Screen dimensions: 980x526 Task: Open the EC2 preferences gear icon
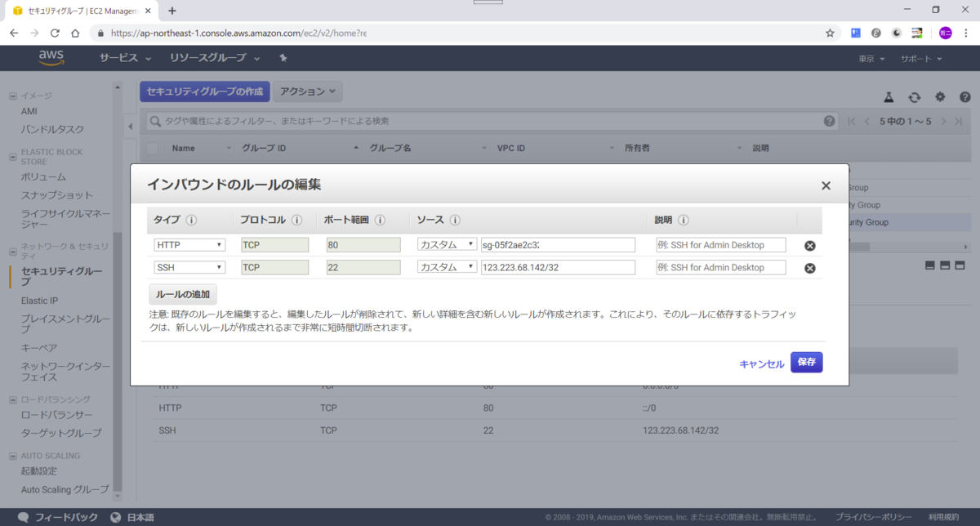(x=939, y=96)
